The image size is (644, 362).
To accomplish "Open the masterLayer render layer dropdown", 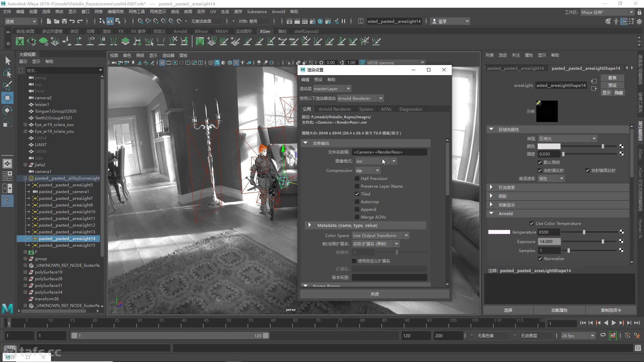I will pyautogui.click(x=332, y=89).
